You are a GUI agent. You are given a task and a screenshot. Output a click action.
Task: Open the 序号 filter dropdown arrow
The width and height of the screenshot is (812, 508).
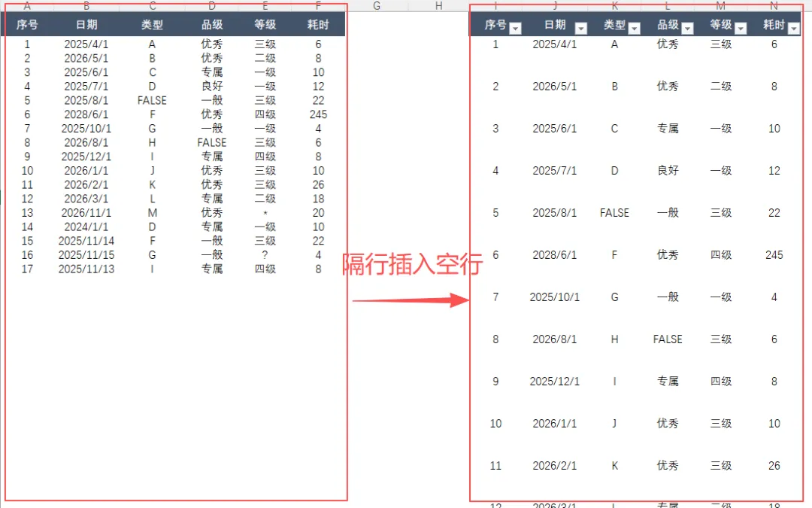515,29
